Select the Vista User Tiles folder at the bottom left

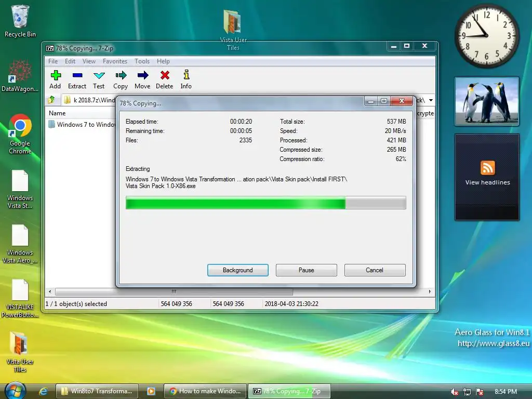click(20, 352)
